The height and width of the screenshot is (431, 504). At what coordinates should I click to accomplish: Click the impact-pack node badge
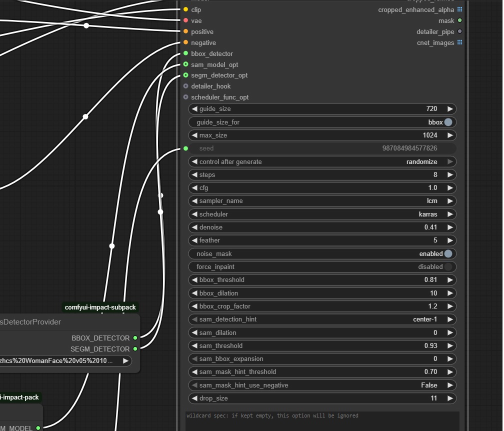click(x=19, y=397)
